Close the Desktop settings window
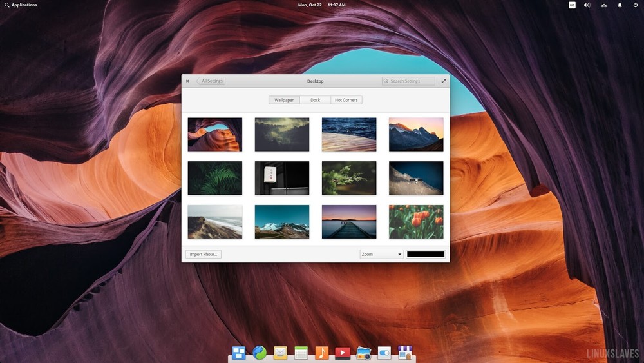Screen dimensions: 644x363 point(187,81)
